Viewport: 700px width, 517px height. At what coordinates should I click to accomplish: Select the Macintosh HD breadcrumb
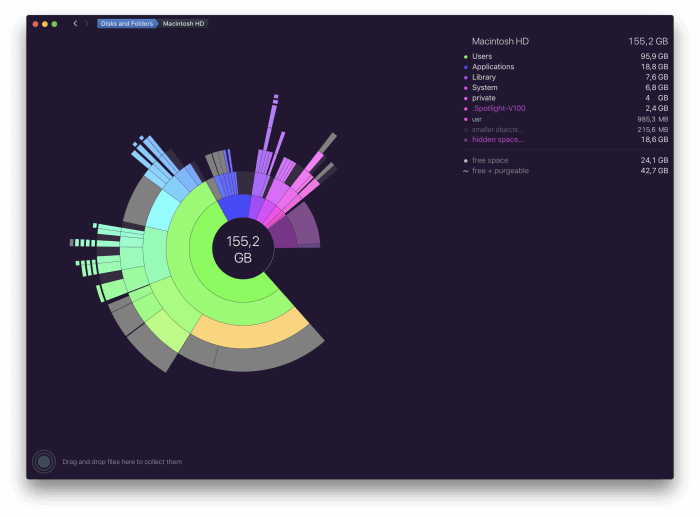[183, 24]
